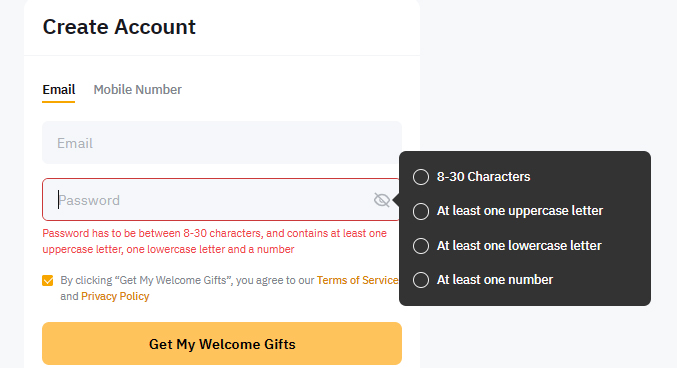Switch to the Email tab
677x368 pixels.
59,90
